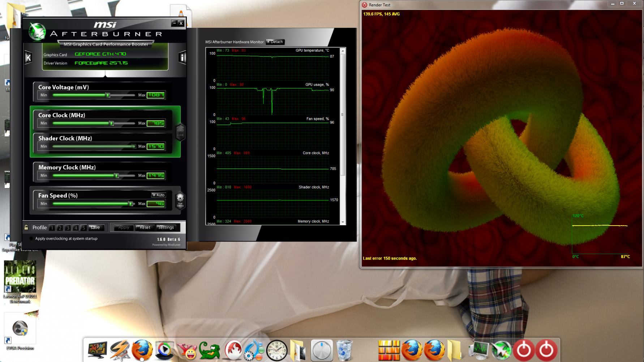
Task: Open Launch AvP D3D11 Benchmark desktop shortcut
Action: coord(20,282)
